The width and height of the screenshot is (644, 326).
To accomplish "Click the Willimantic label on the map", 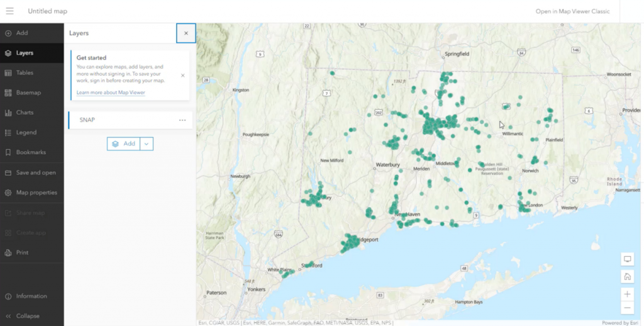I will [513, 133].
